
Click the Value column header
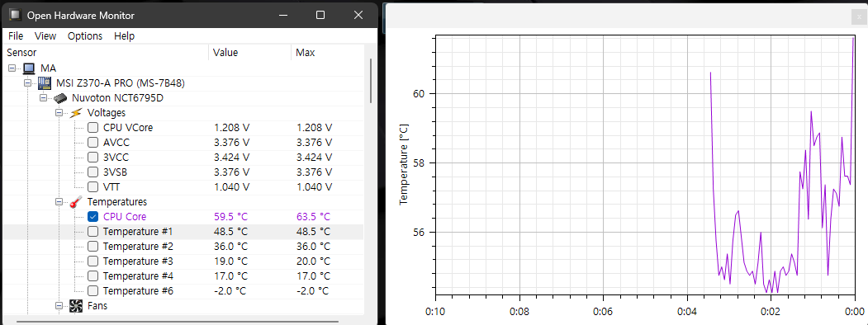(x=249, y=53)
